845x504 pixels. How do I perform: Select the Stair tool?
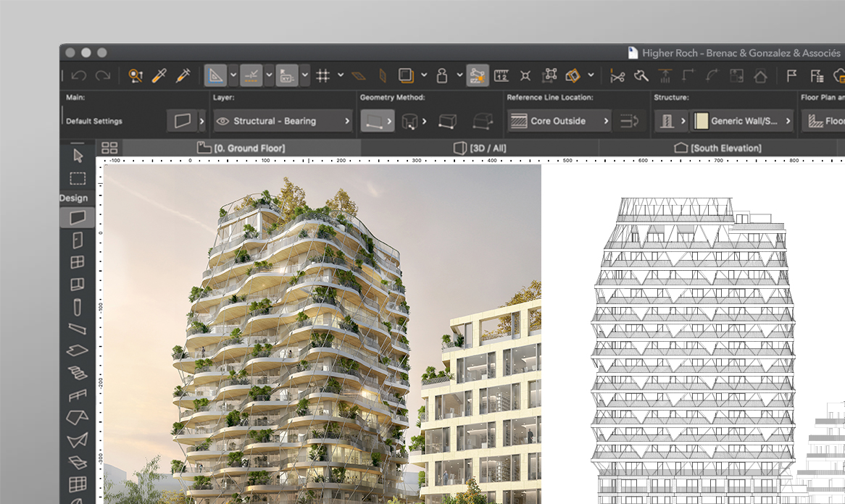coord(78,373)
